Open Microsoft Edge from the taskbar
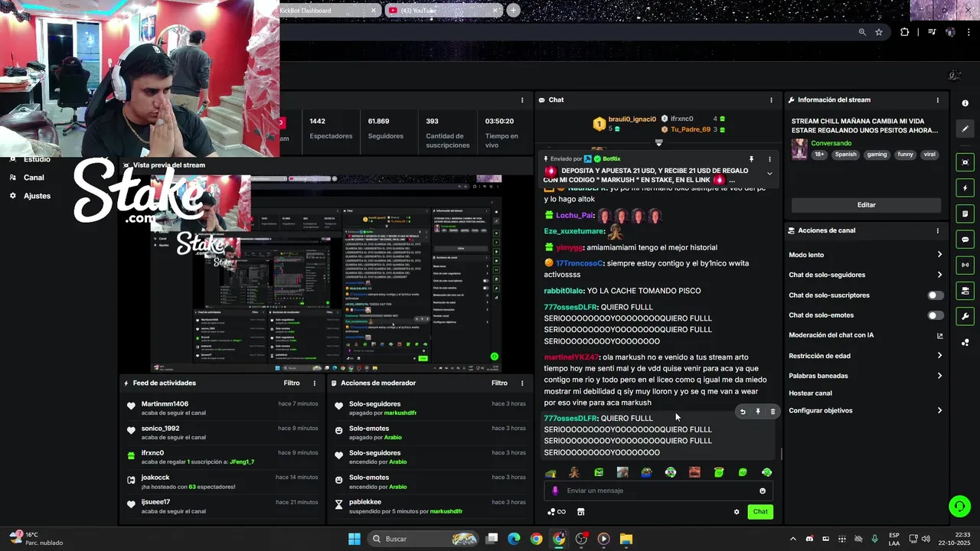 pos(514,539)
